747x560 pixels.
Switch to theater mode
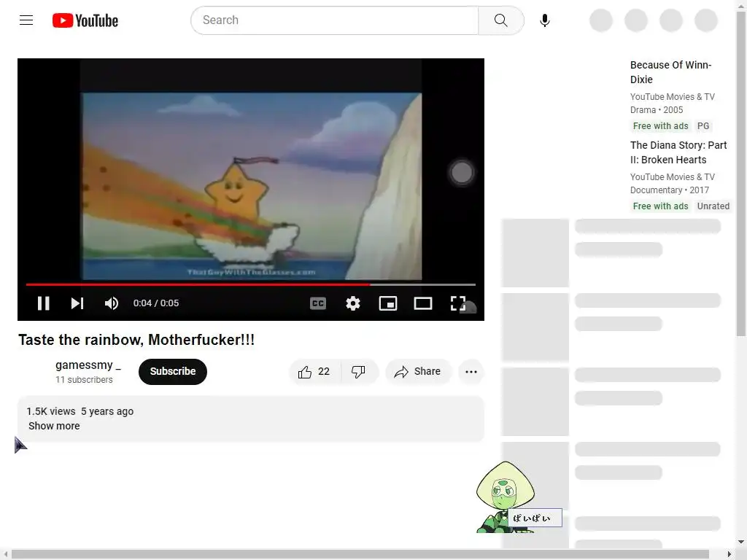click(x=423, y=303)
